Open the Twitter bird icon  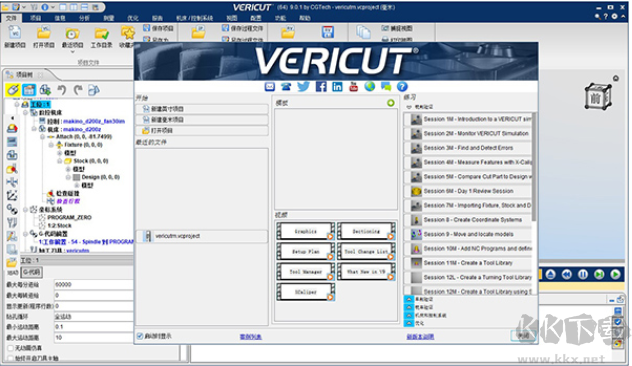pos(303,86)
